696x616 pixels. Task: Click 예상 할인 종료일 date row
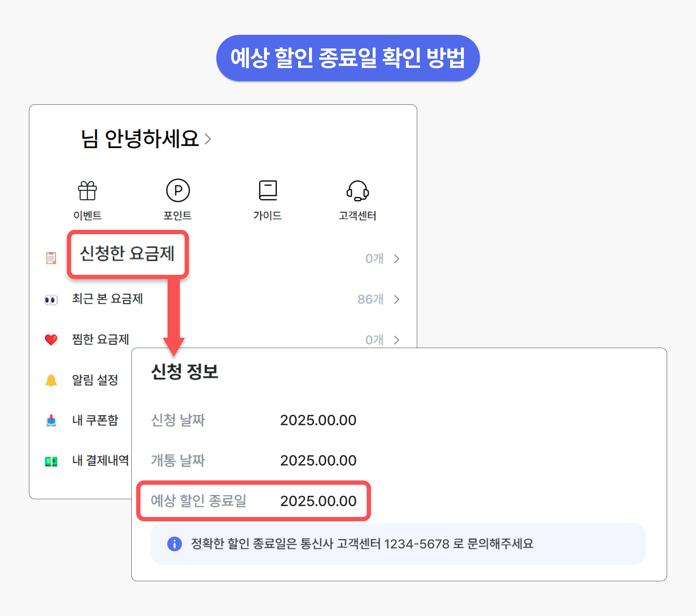click(x=253, y=501)
